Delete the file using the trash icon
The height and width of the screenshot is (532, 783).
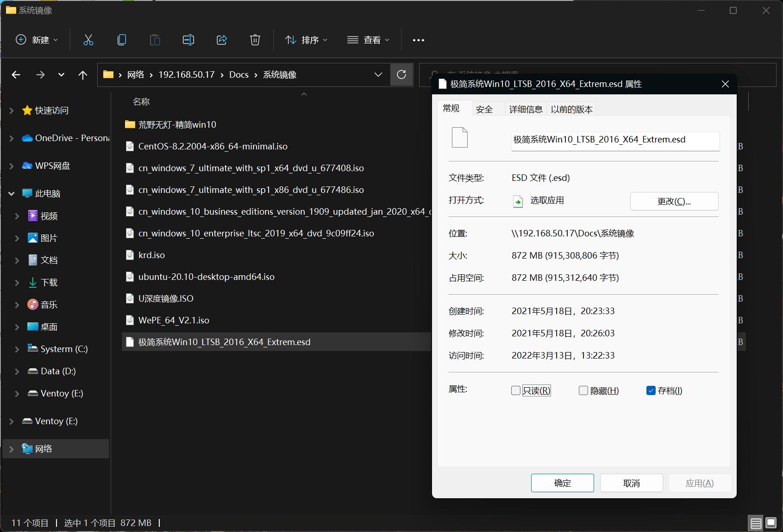(x=255, y=40)
